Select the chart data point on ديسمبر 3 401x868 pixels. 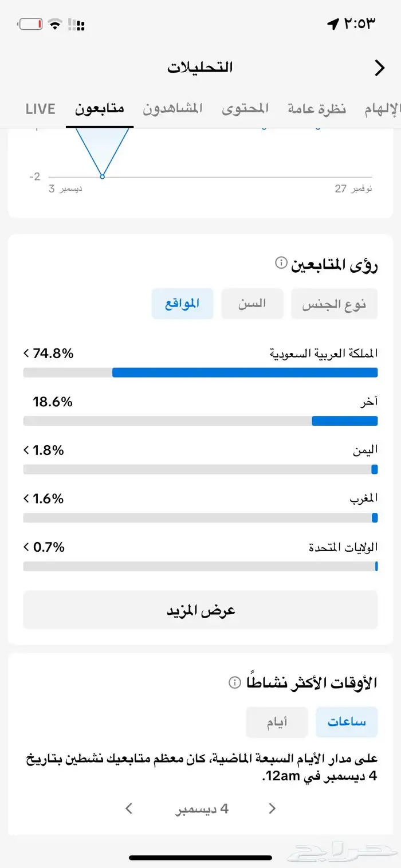coord(102,176)
